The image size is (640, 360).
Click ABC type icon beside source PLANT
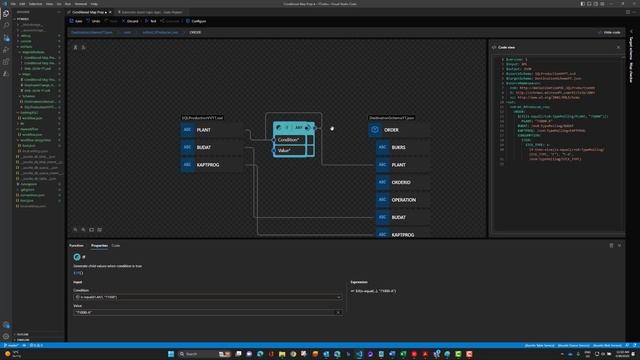(x=187, y=130)
